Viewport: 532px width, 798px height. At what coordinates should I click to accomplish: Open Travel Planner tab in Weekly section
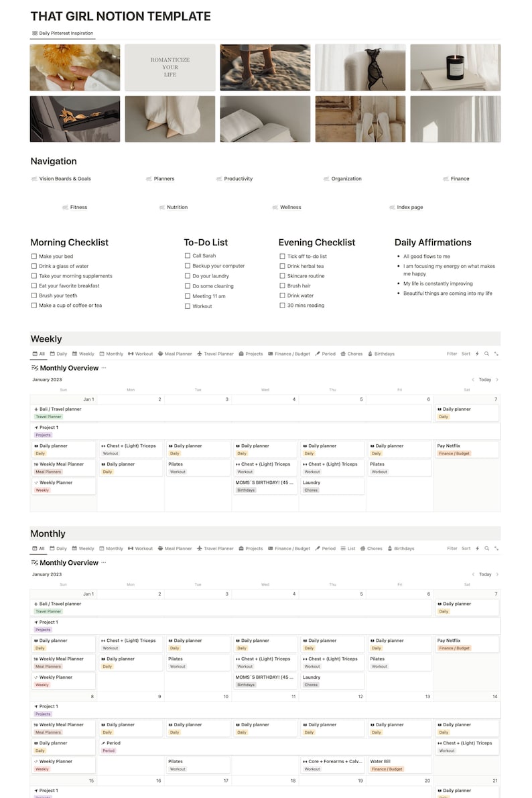pos(215,354)
